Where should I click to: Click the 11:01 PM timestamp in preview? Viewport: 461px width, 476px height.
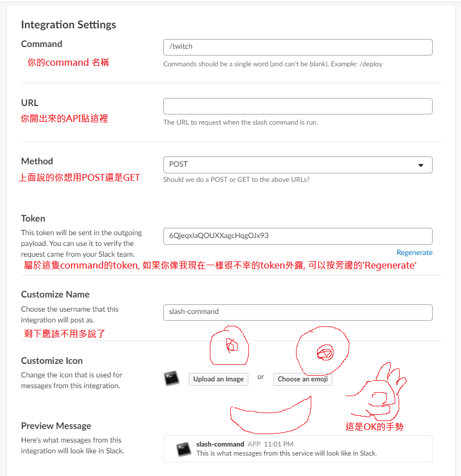[x=278, y=444]
